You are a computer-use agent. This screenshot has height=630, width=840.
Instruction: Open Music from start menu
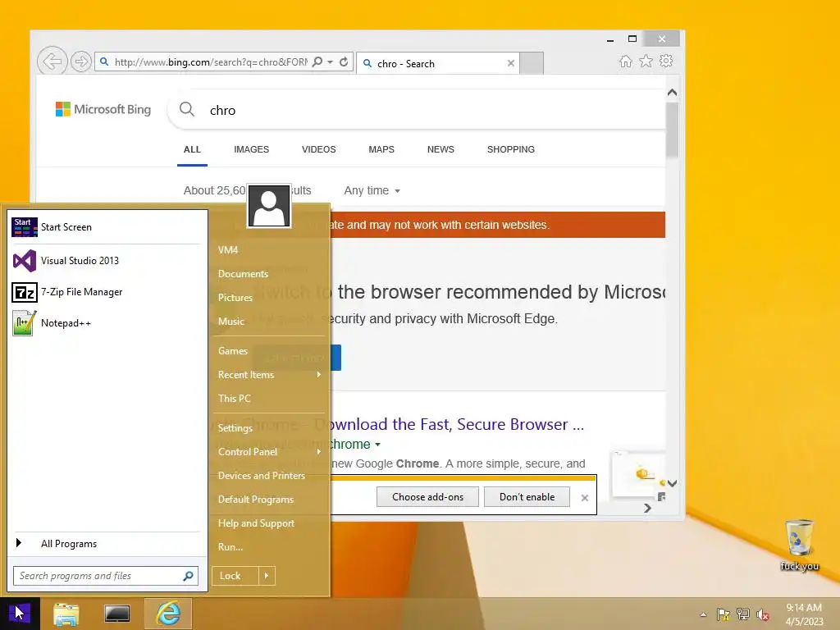click(x=231, y=322)
